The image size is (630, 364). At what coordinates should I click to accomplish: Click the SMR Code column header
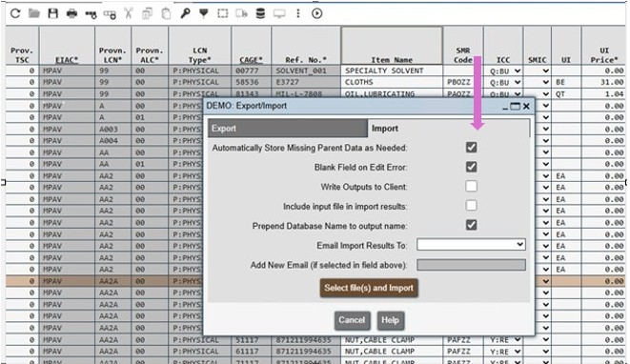[x=463, y=46]
